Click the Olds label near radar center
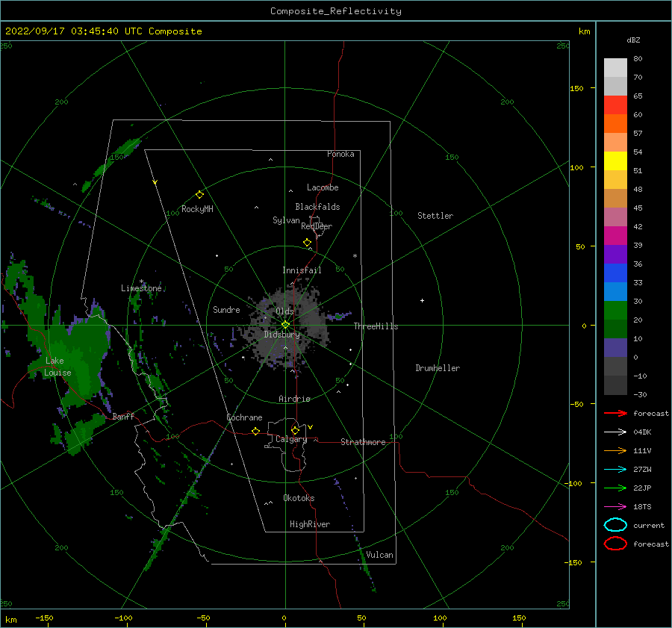The height and width of the screenshot is (628, 672). 284,311
